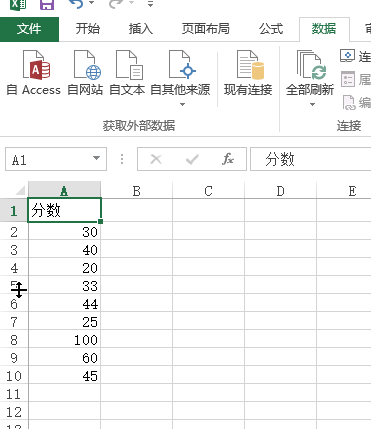This screenshot has width=371, height=429.
Task: Click the properties icon in 连接 group
Action: pyautogui.click(x=348, y=79)
